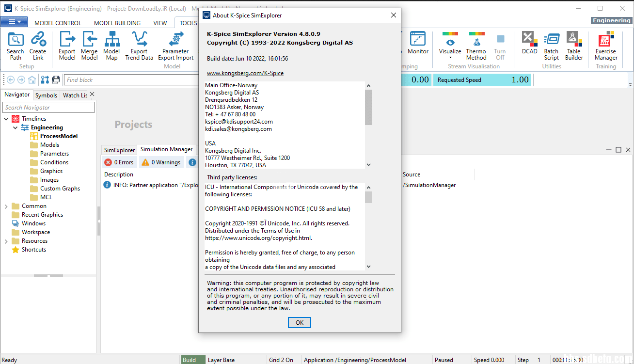Click the Engineering mode badge
The height and width of the screenshot is (364, 634).
pyautogui.click(x=611, y=20)
